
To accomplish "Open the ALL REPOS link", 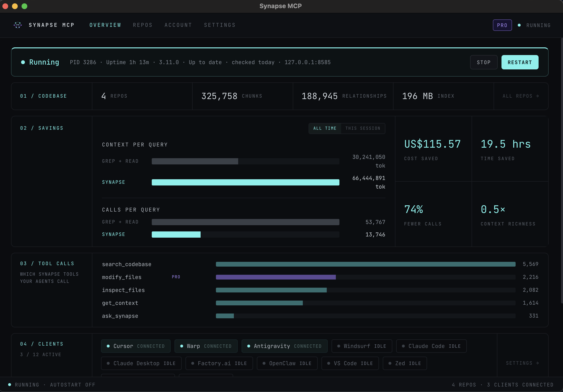I will tap(521, 96).
